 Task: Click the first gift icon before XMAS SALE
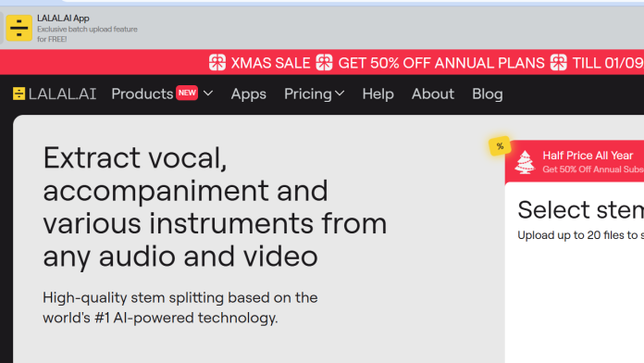(217, 62)
